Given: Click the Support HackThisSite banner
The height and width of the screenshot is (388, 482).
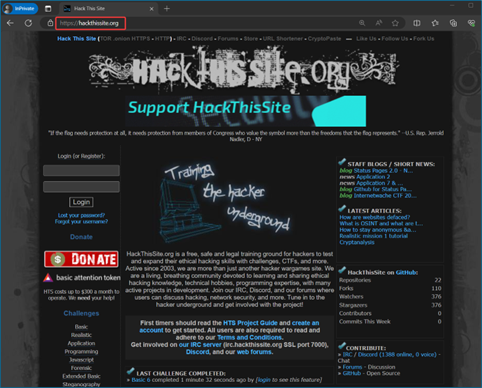Looking at the screenshot, I should 246,111.
